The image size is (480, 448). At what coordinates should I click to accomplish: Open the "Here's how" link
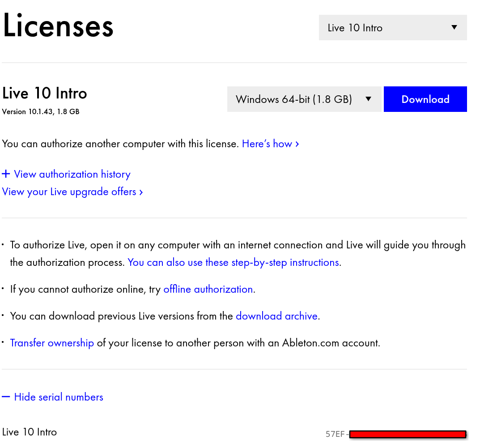270,144
